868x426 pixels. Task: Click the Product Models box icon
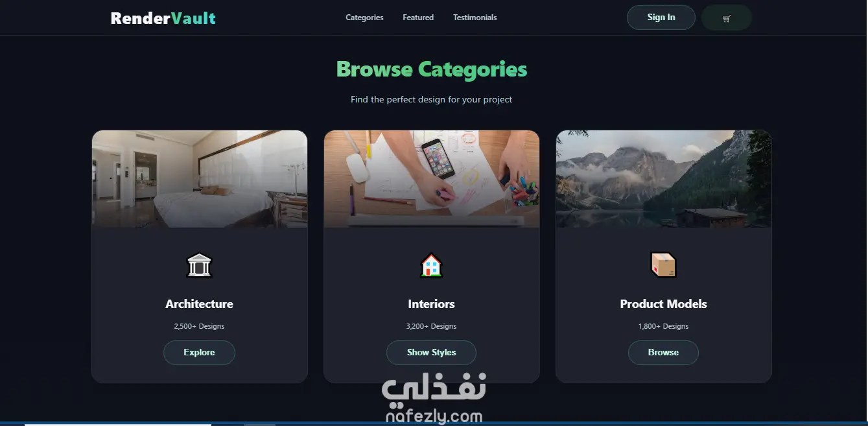(x=663, y=265)
